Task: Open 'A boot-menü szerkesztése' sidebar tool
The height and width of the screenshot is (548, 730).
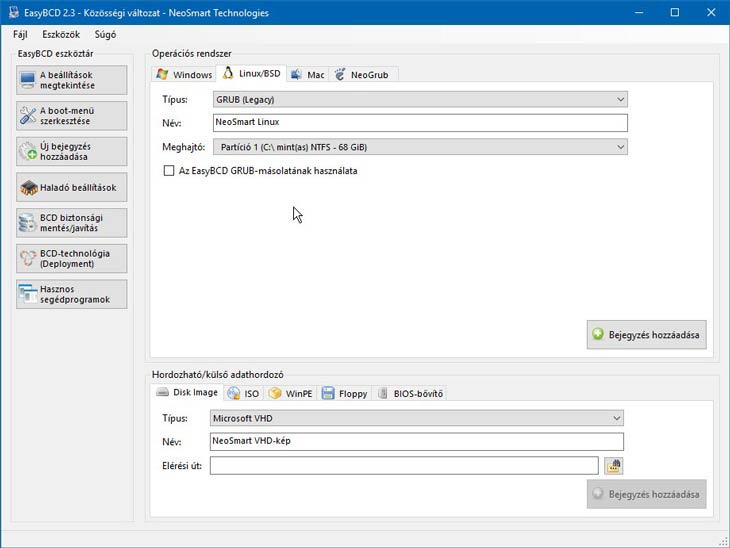Action: [x=72, y=116]
